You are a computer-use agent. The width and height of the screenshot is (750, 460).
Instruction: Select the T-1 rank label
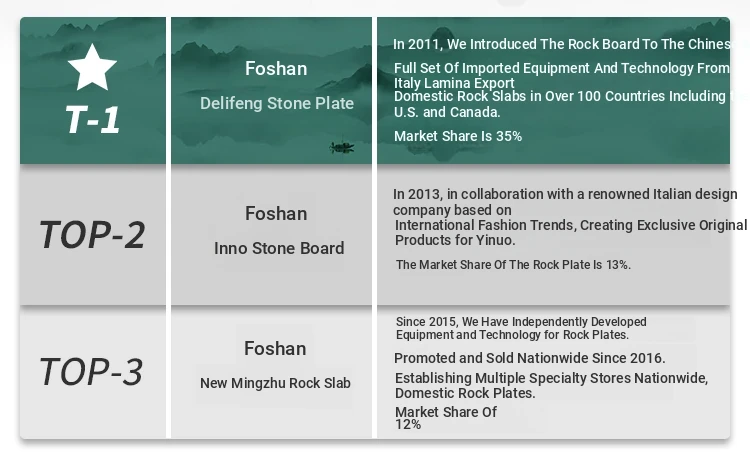coord(93,120)
